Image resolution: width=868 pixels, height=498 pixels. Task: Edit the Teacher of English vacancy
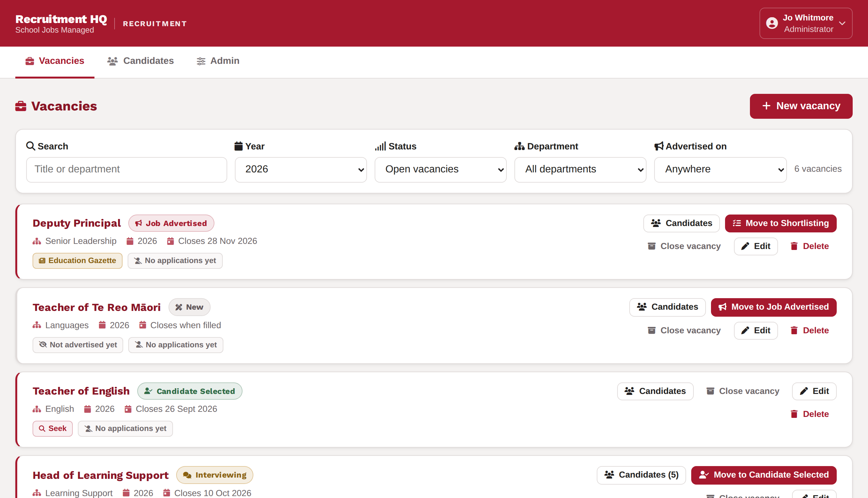coord(814,391)
